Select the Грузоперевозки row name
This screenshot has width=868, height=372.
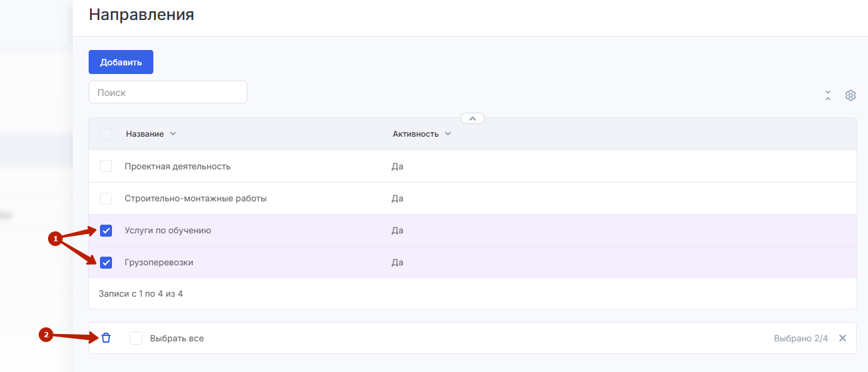tap(159, 263)
